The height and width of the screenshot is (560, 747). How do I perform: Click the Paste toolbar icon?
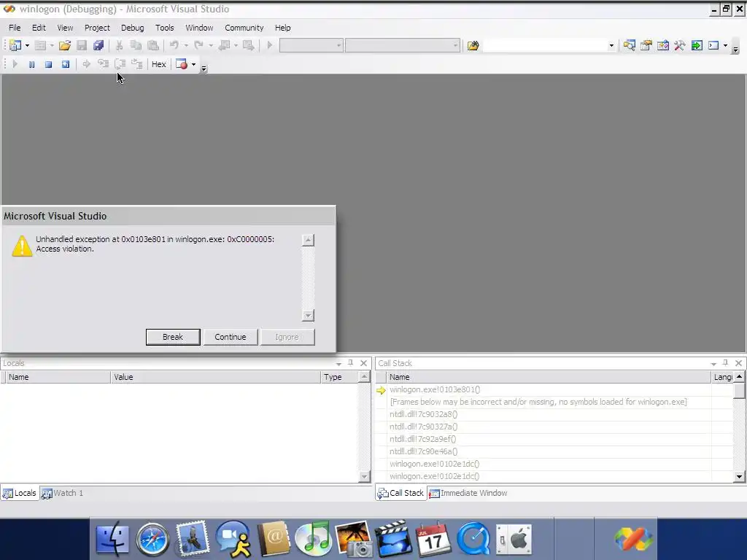pos(153,45)
